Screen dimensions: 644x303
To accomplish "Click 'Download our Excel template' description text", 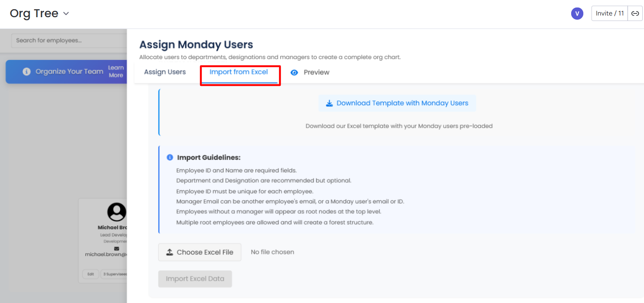I will (x=399, y=126).
